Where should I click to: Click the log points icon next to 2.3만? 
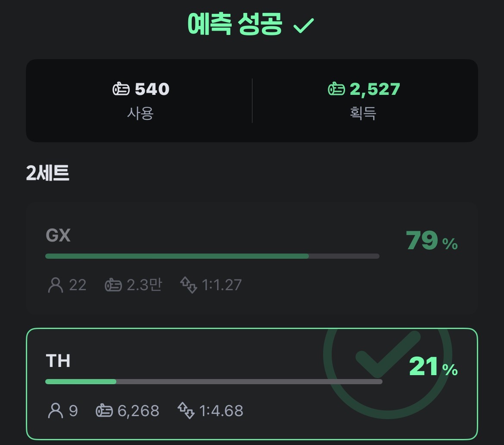point(113,285)
